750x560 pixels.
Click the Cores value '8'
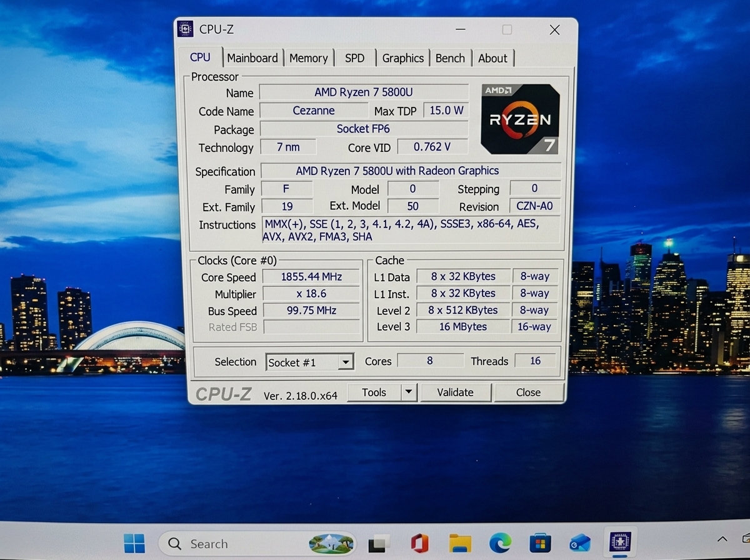[x=430, y=361]
